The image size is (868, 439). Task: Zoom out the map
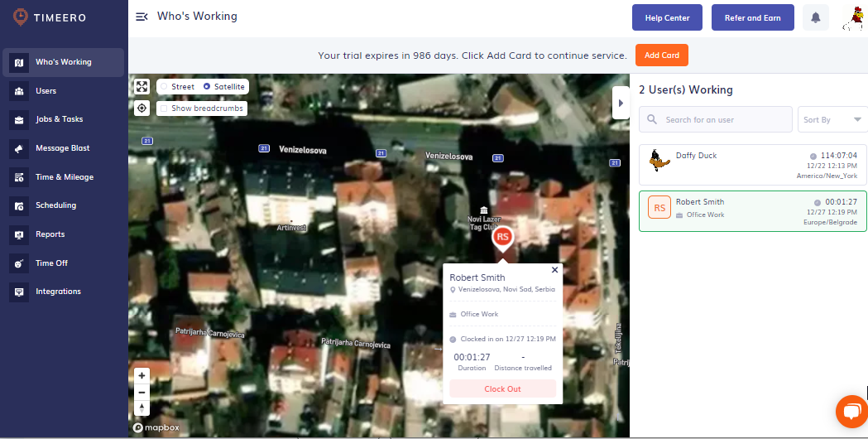tap(142, 392)
